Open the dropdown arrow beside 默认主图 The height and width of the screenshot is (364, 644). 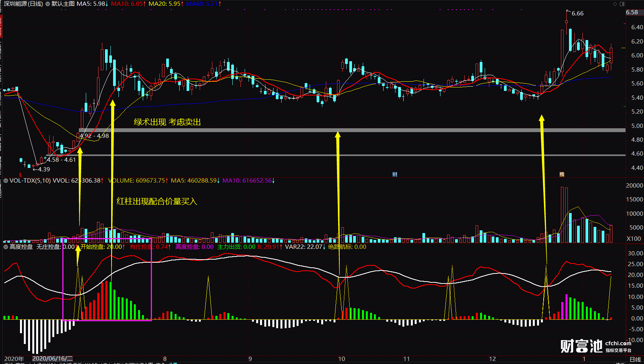tap(48, 4)
